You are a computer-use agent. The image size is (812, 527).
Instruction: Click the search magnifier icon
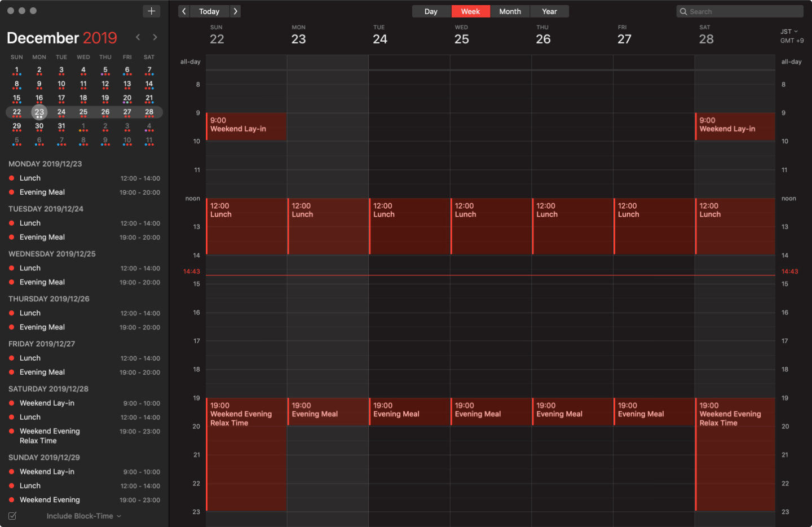[x=683, y=11]
